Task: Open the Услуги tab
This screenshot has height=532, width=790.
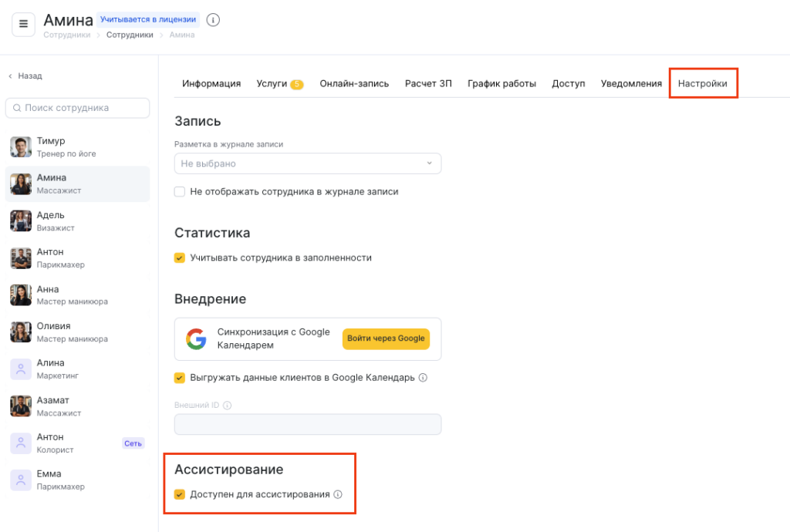Action: 272,83
